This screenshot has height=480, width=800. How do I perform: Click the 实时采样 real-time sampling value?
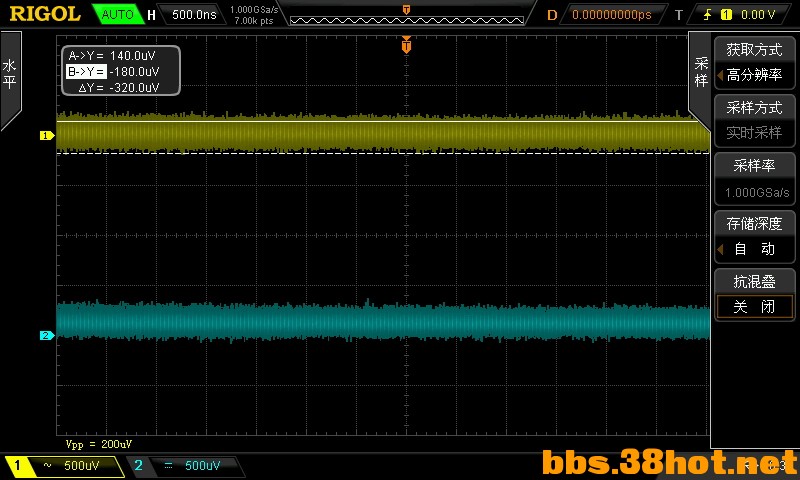pyautogui.click(x=754, y=133)
